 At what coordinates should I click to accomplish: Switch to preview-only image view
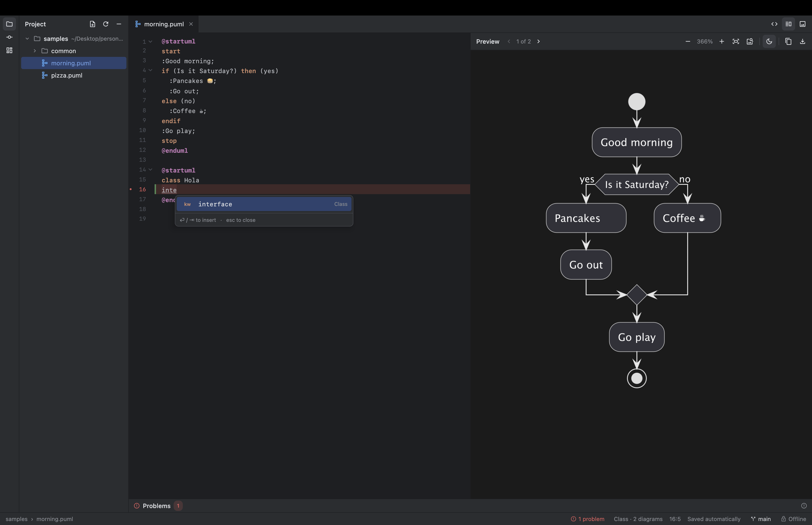(x=802, y=24)
